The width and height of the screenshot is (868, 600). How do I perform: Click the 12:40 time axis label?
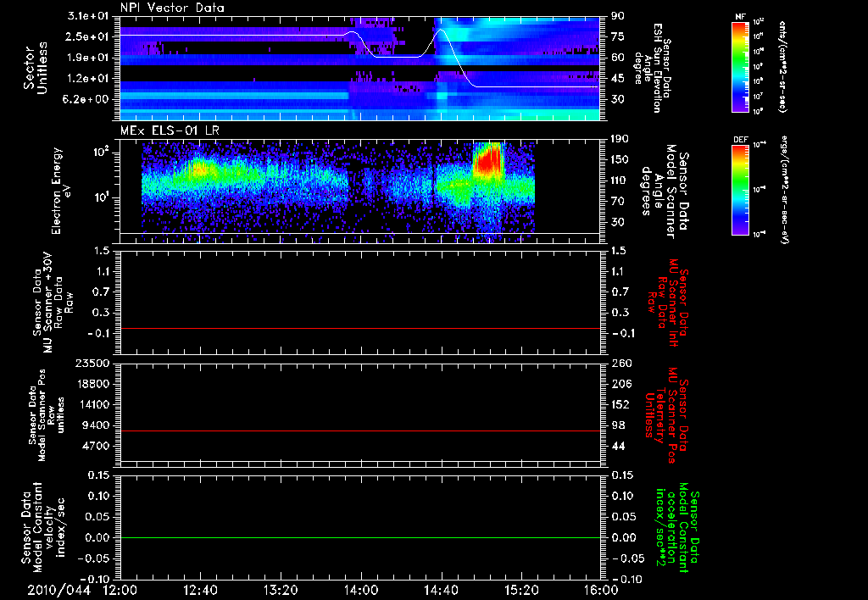pos(200,590)
